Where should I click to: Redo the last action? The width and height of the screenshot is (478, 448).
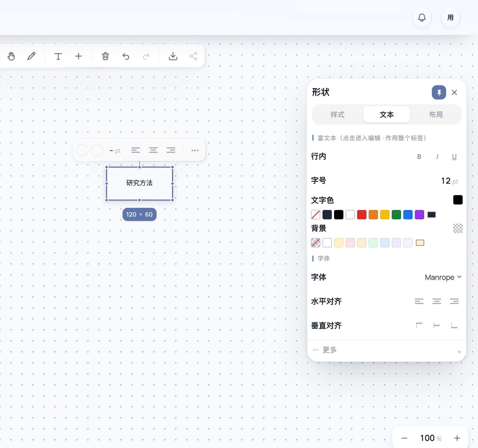[x=146, y=56]
